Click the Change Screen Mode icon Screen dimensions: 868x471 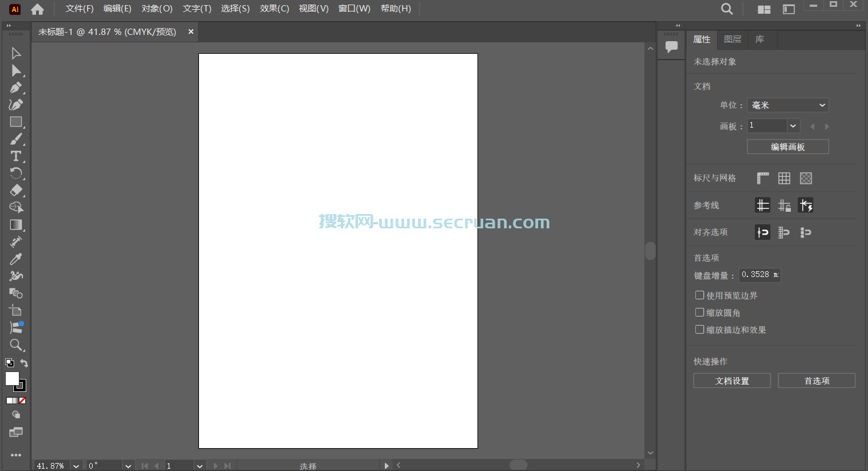[x=16, y=432]
